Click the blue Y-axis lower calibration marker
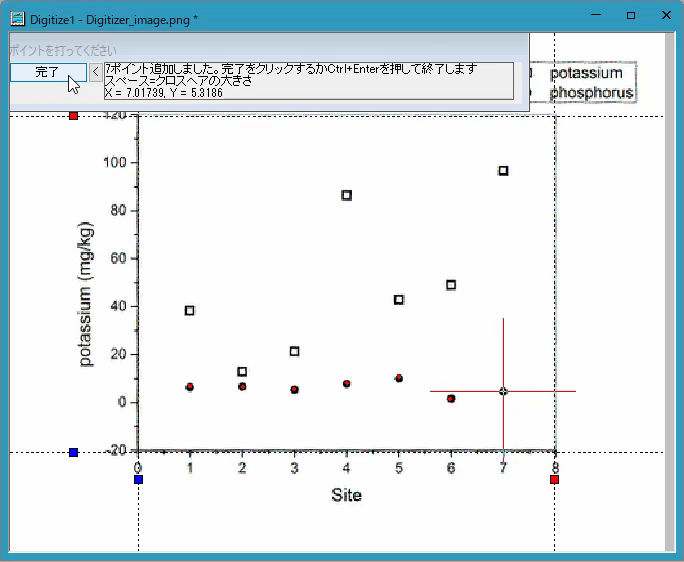The width and height of the screenshot is (684, 562). 74,452
